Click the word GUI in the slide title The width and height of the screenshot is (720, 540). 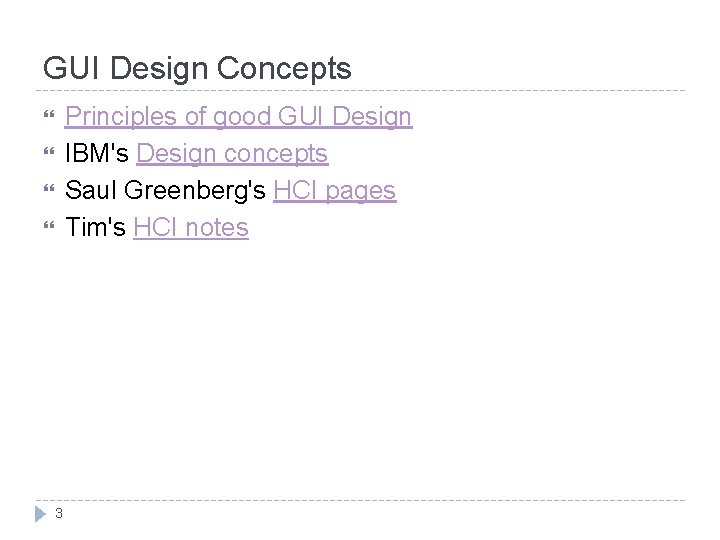point(71,68)
